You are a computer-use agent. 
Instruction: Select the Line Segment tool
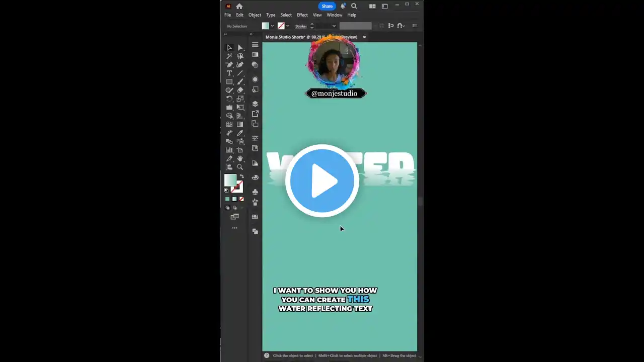click(x=240, y=73)
